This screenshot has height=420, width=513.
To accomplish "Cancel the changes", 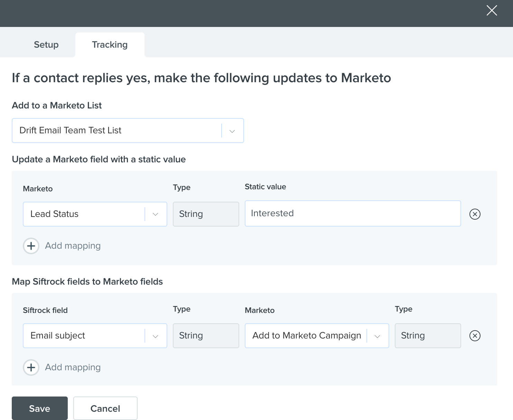I will click(105, 408).
